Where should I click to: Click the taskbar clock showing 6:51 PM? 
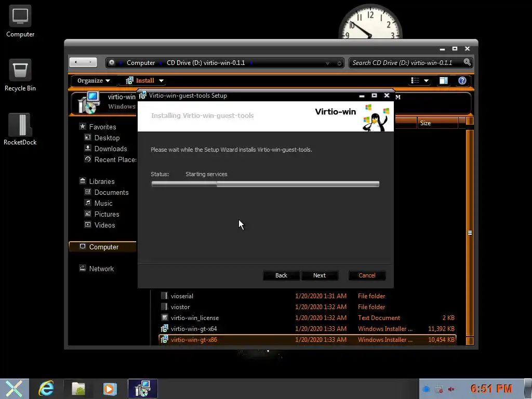tap(491, 389)
